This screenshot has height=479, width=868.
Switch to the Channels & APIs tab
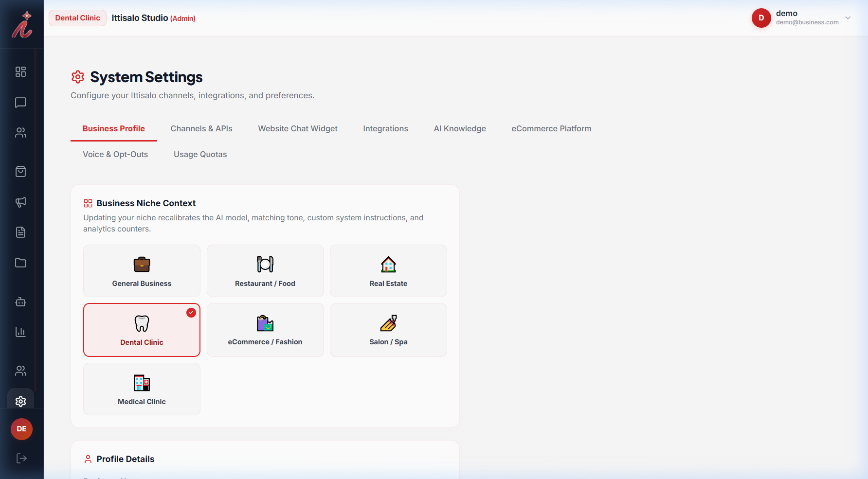(201, 128)
